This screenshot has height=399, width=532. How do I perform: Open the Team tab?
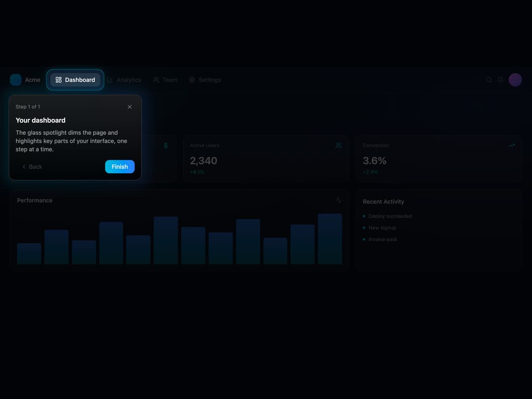point(165,80)
